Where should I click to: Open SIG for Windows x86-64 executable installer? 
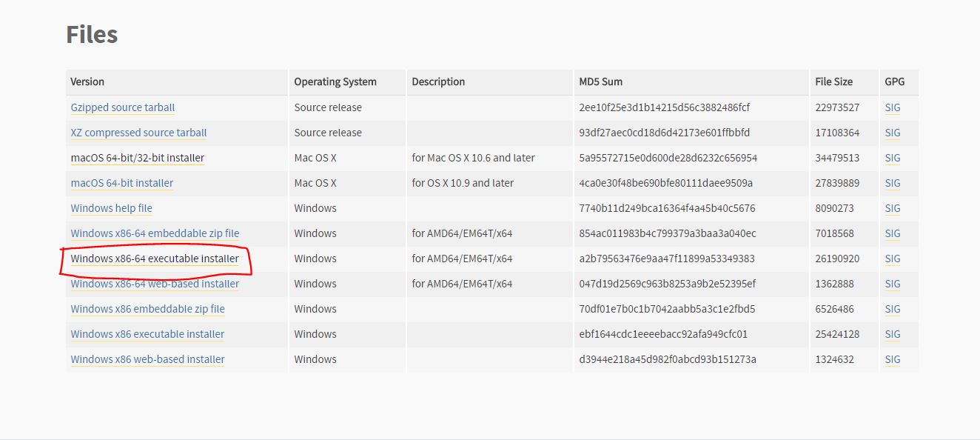(893, 259)
